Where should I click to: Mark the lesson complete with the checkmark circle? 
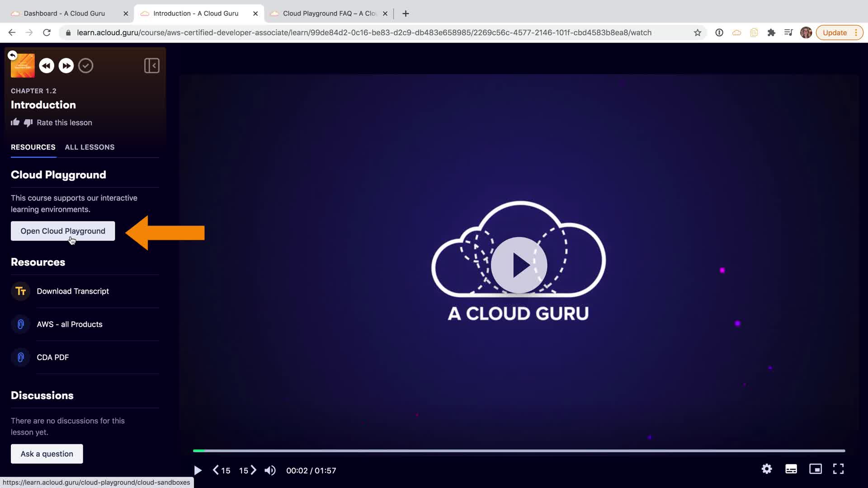click(x=85, y=66)
